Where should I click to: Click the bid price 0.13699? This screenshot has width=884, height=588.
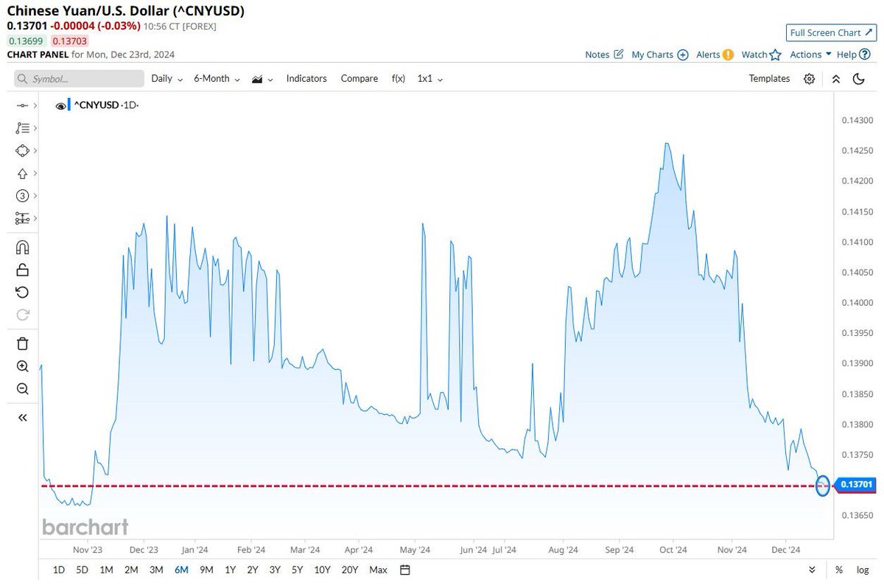25,41
